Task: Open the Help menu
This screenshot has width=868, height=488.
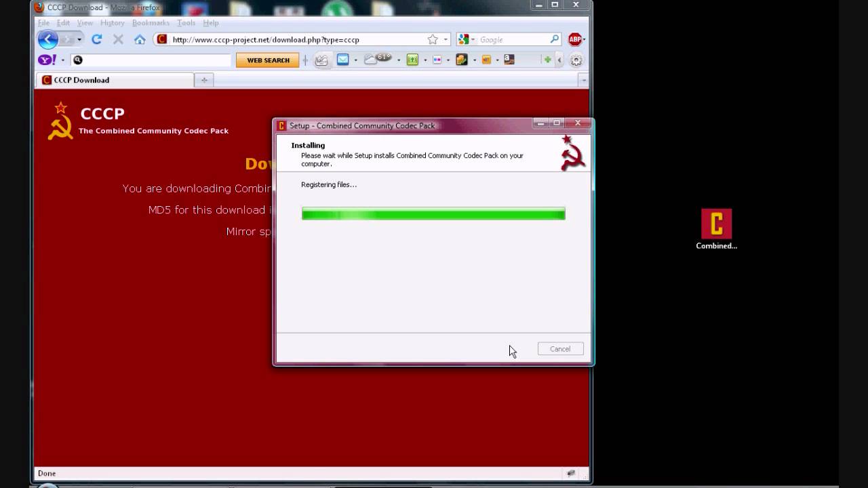Action: click(x=211, y=22)
